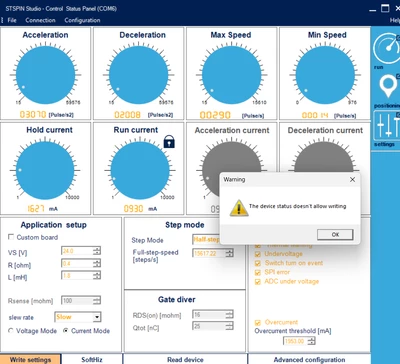The height and width of the screenshot is (364, 400).
Task: Click the Acceleration dial knob
Action: (45, 75)
